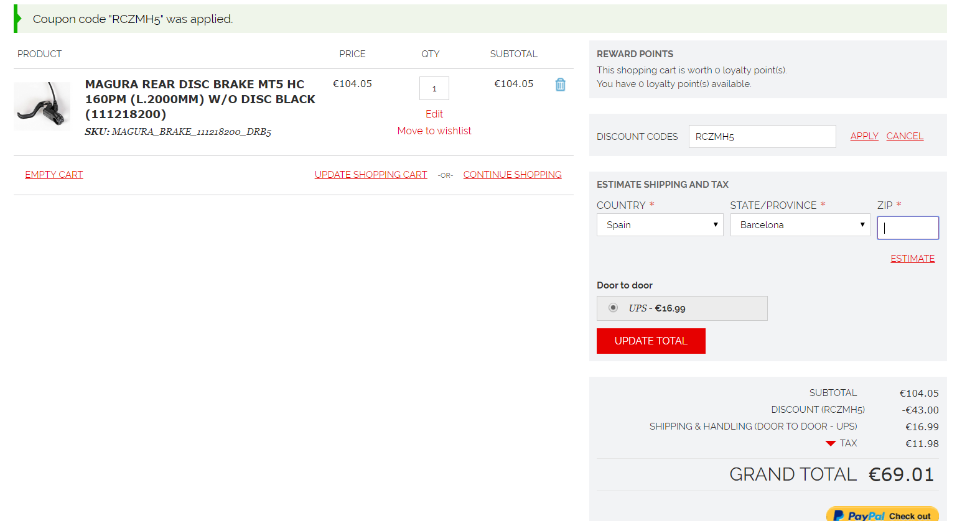Cancel the applied discount code
Viewport: 980px width, 521px height.
(x=905, y=136)
